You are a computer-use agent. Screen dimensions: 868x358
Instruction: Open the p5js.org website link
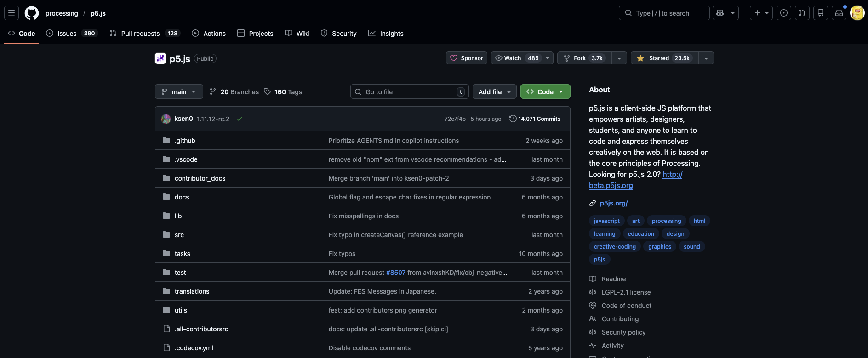tap(613, 203)
